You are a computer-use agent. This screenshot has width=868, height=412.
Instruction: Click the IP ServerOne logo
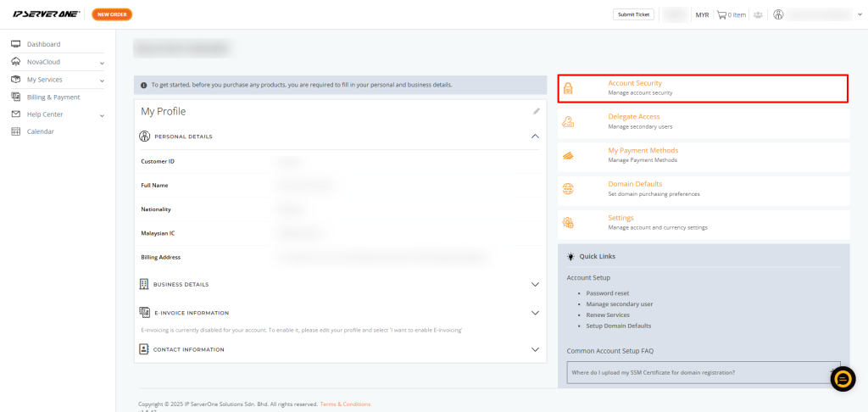point(47,14)
